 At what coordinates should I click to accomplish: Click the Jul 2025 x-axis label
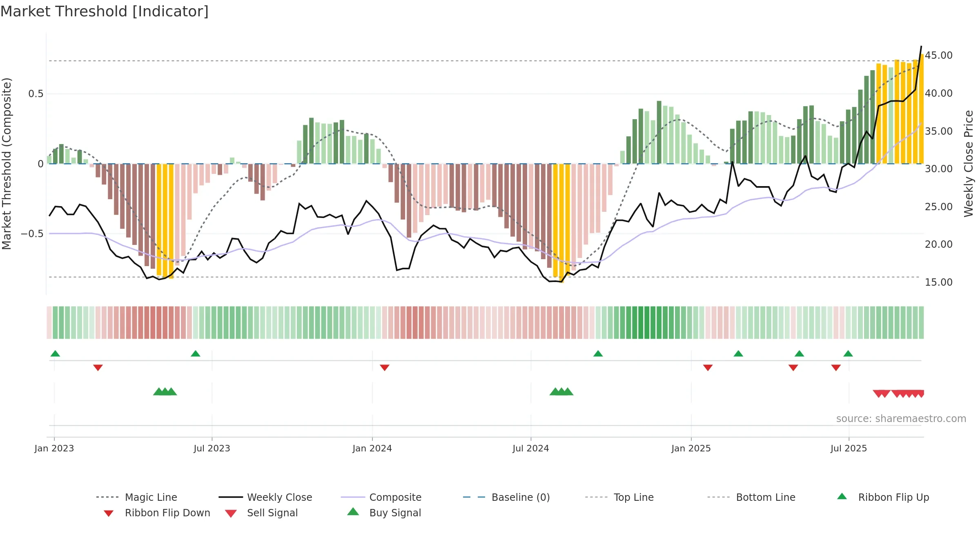point(849,449)
